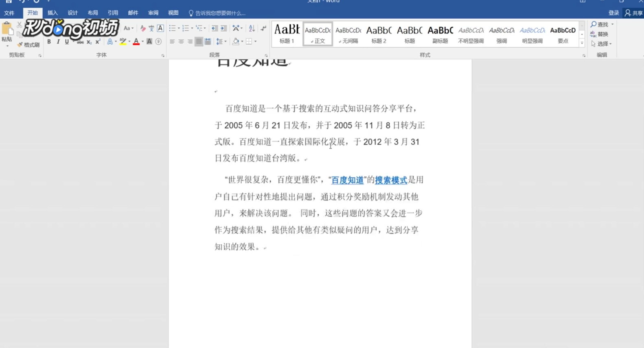Click the Format Painter (格式刷) button
The image size is (644, 348).
click(28, 45)
